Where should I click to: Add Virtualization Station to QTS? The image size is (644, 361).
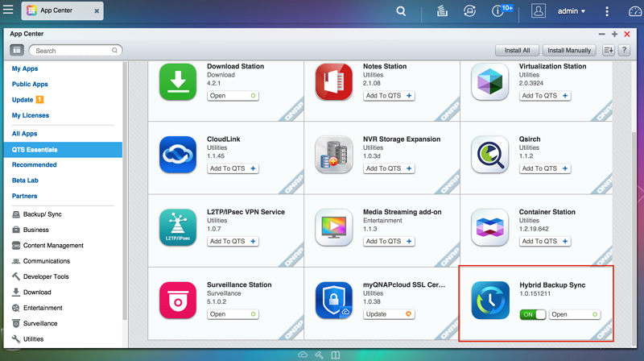click(x=545, y=96)
